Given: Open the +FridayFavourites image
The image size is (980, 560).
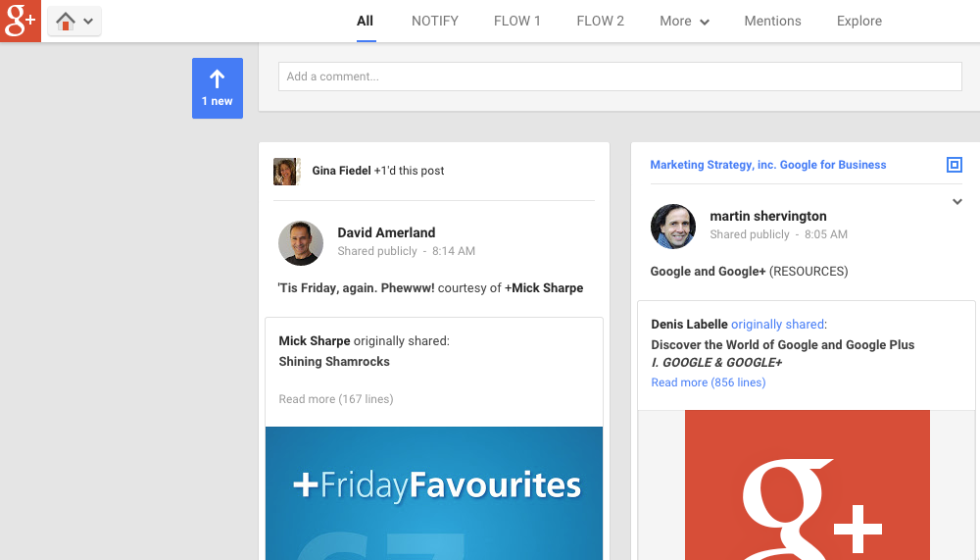Looking at the screenshot, I should [434, 493].
